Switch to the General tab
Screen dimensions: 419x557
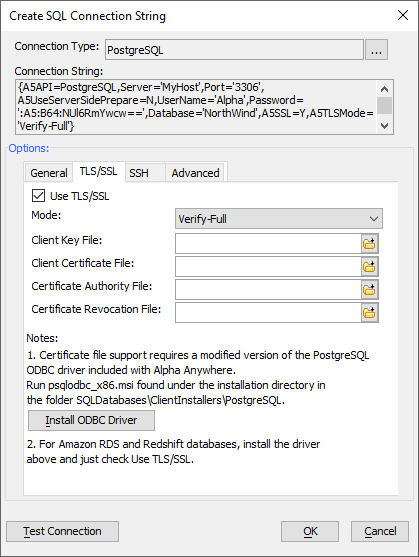(49, 173)
